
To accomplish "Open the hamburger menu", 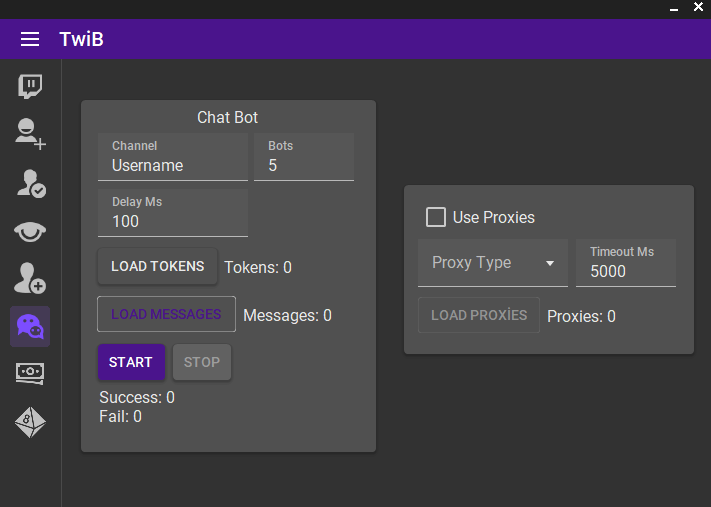I will (30, 39).
